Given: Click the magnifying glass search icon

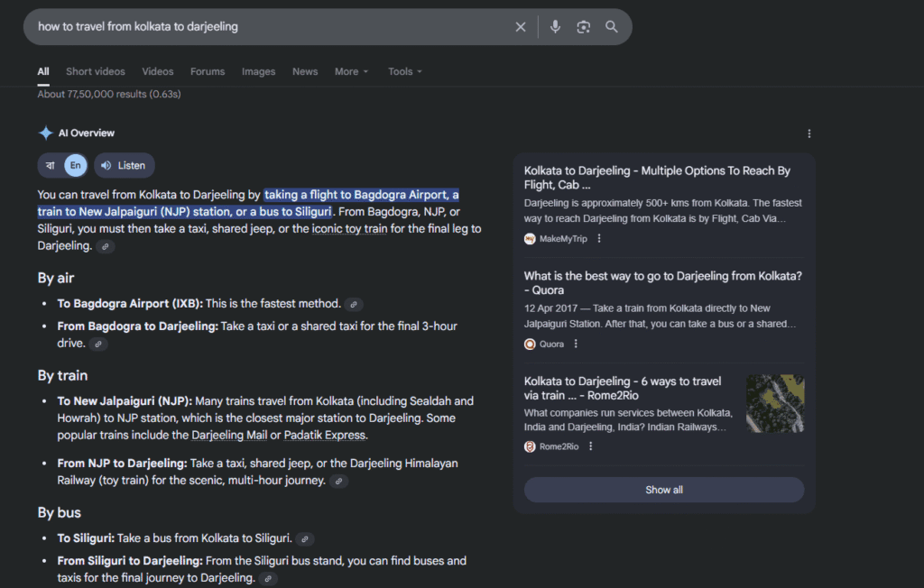Looking at the screenshot, I should [612, 27].
